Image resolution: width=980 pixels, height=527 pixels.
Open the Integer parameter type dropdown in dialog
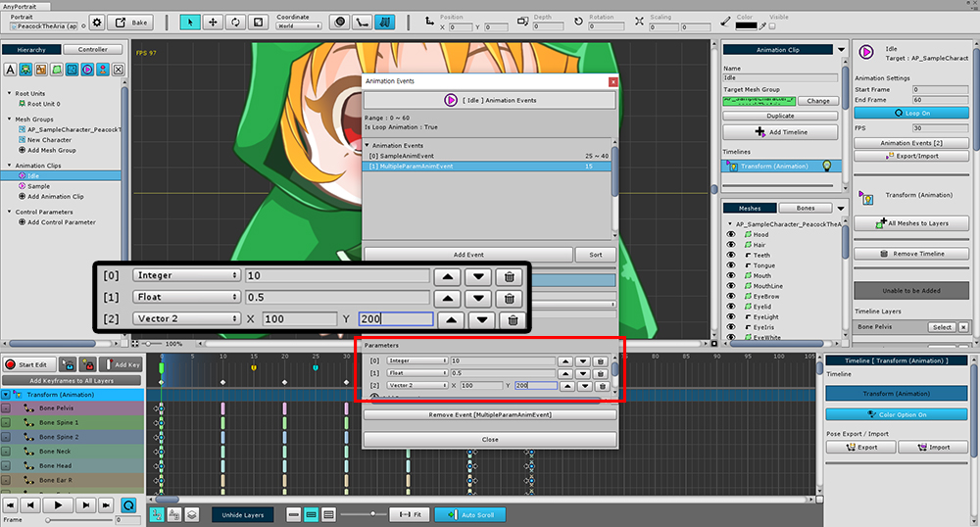[x=416, y=360]
